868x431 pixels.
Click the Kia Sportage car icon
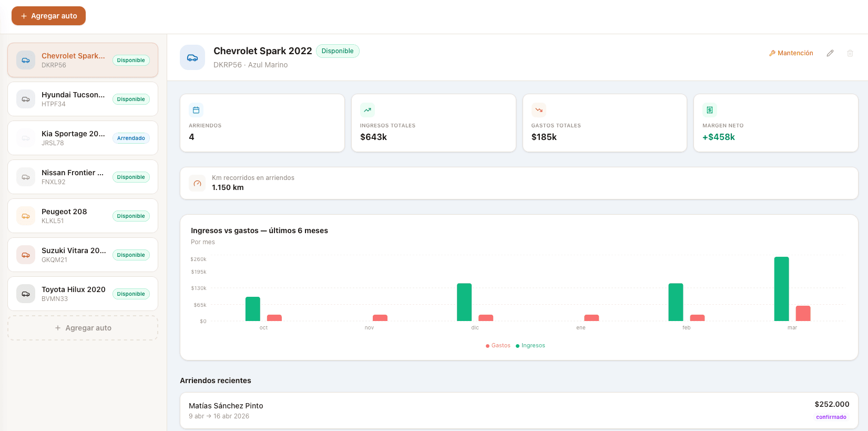(x=26, y=138)
